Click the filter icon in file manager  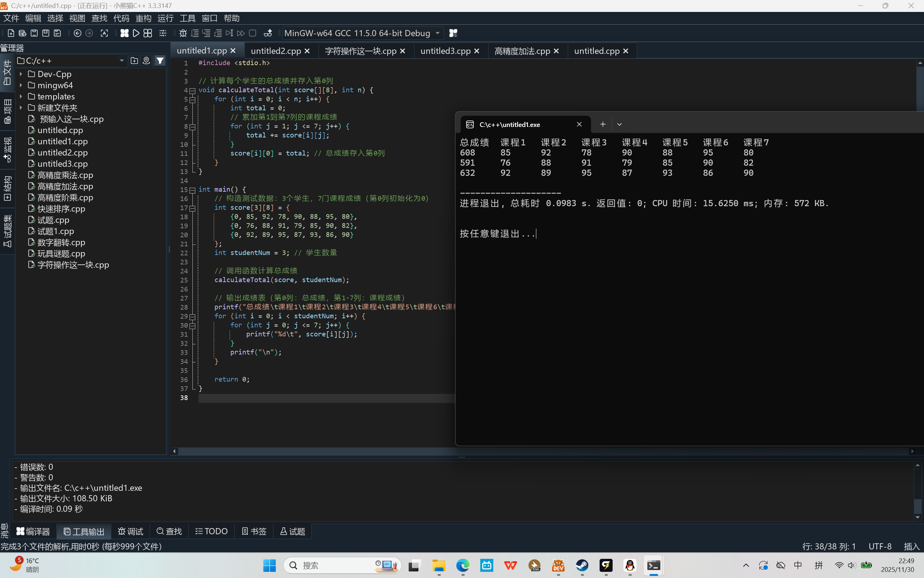coord(160,61)
